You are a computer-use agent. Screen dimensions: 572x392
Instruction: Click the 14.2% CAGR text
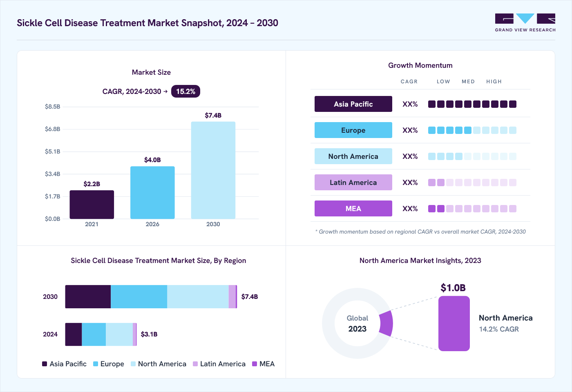pos(499,329)
